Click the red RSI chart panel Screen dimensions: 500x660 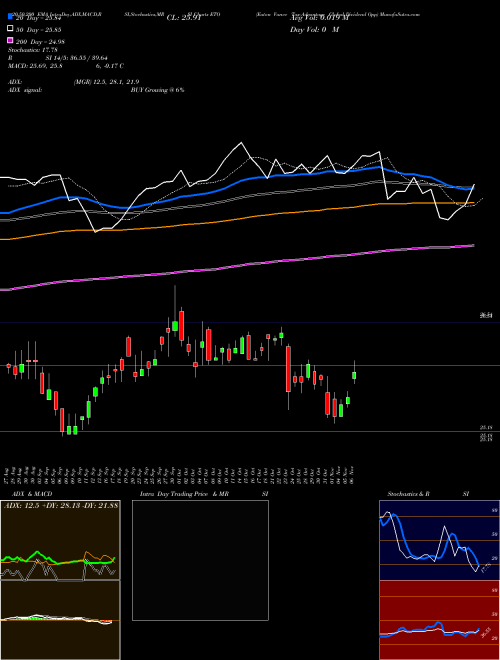[439, 620]
